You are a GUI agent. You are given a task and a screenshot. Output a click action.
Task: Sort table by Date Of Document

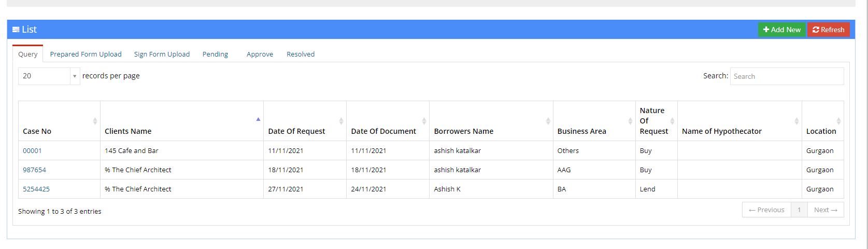click(x=424, y=121)
